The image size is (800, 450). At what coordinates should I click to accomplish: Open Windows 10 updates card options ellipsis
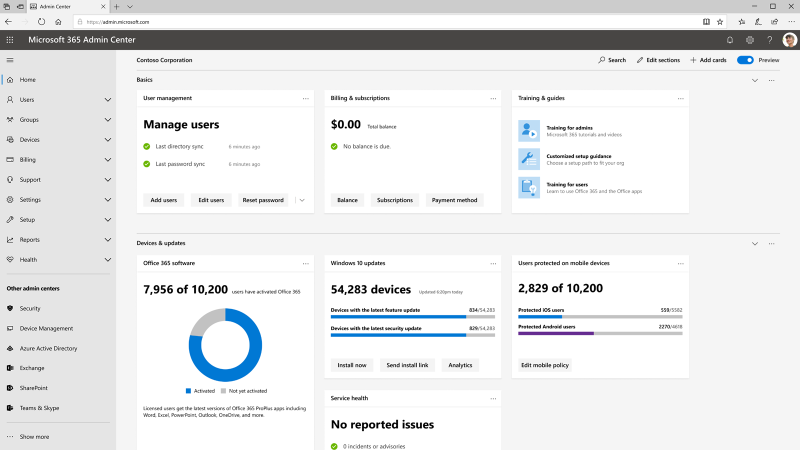pos(493,264)
